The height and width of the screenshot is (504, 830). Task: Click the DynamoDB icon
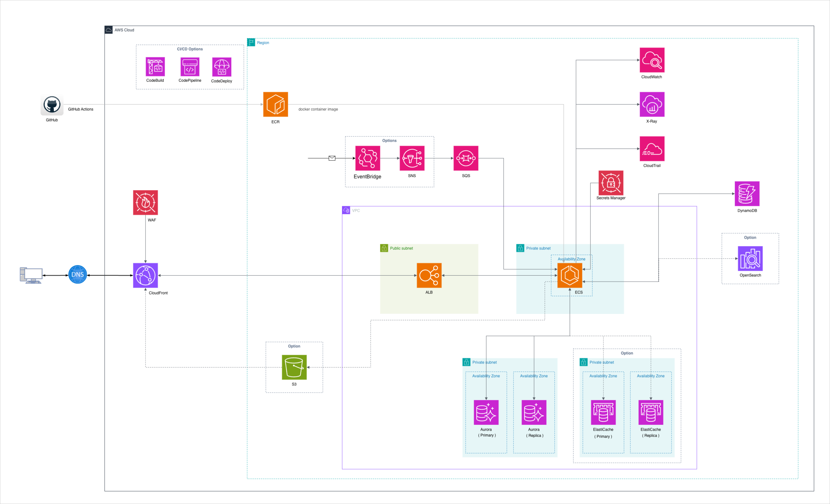coord(747,194)
